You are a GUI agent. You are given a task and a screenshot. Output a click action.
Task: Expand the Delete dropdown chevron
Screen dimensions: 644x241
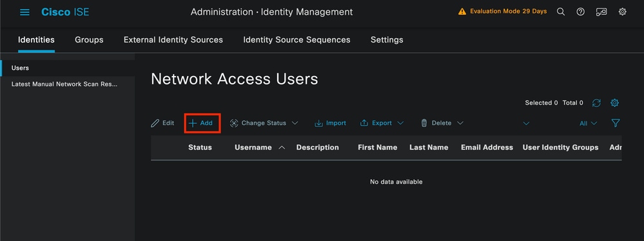click(x=460, y=123)
